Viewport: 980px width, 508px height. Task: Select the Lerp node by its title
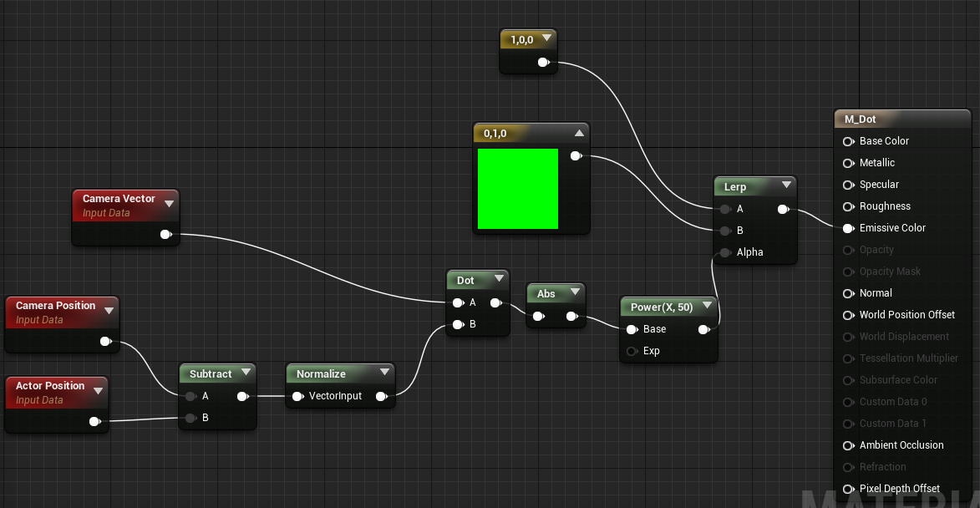[x=735, y=187]
